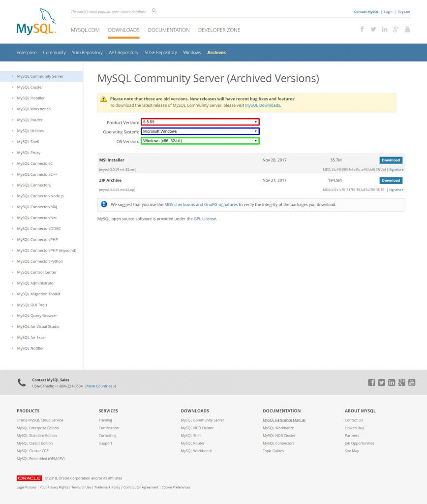
Task: Open SUSE Repository in the blue bar
Action: click(161, 52)
